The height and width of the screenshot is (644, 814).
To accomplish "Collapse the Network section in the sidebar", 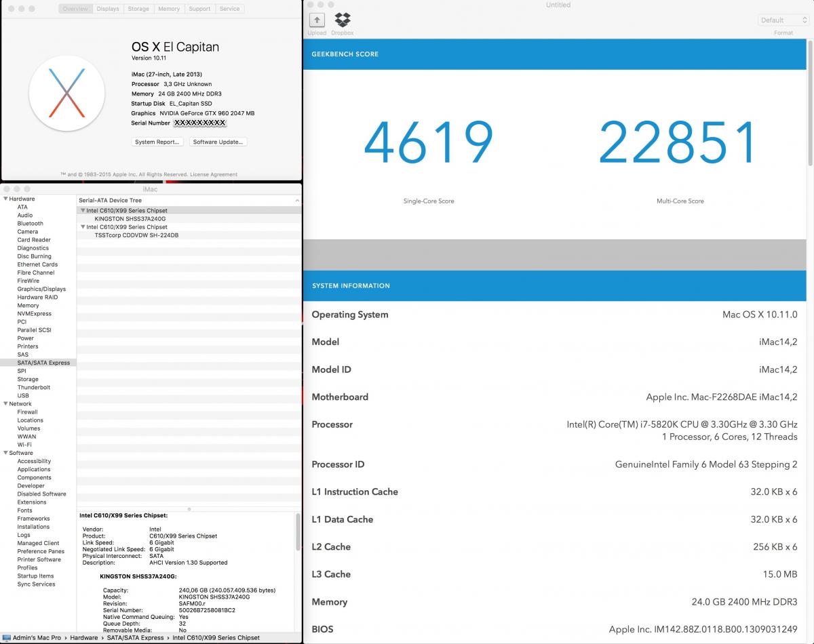I will tap(5, 404).
